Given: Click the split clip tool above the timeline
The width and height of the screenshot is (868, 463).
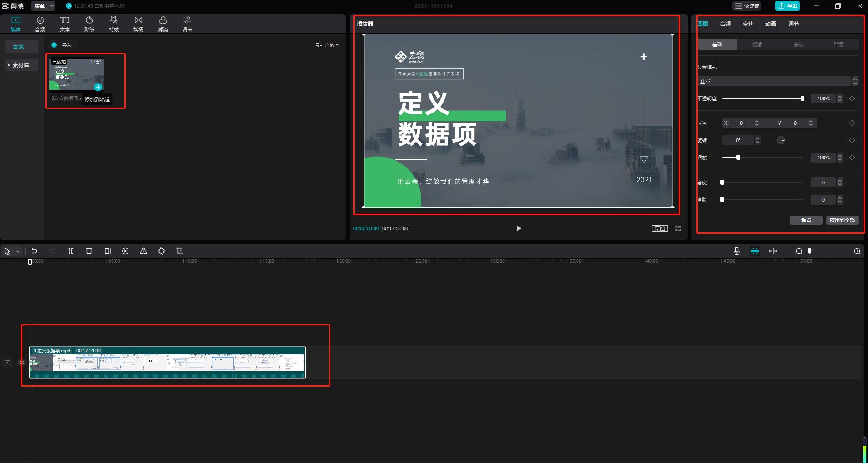Looking at the screenshot, I should (x=71, y=251).
